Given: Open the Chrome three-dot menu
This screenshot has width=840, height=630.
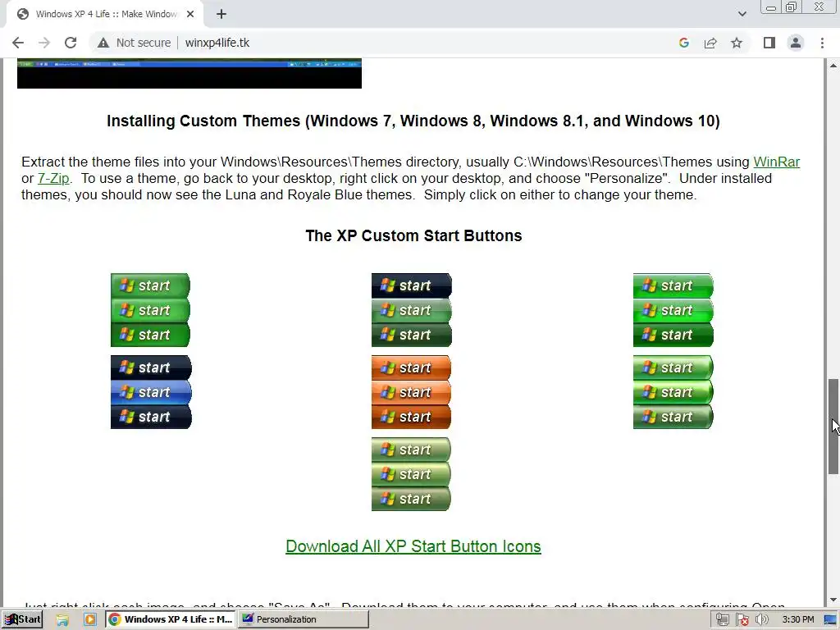Looking at the screenshot, I should tap(822, 43).
